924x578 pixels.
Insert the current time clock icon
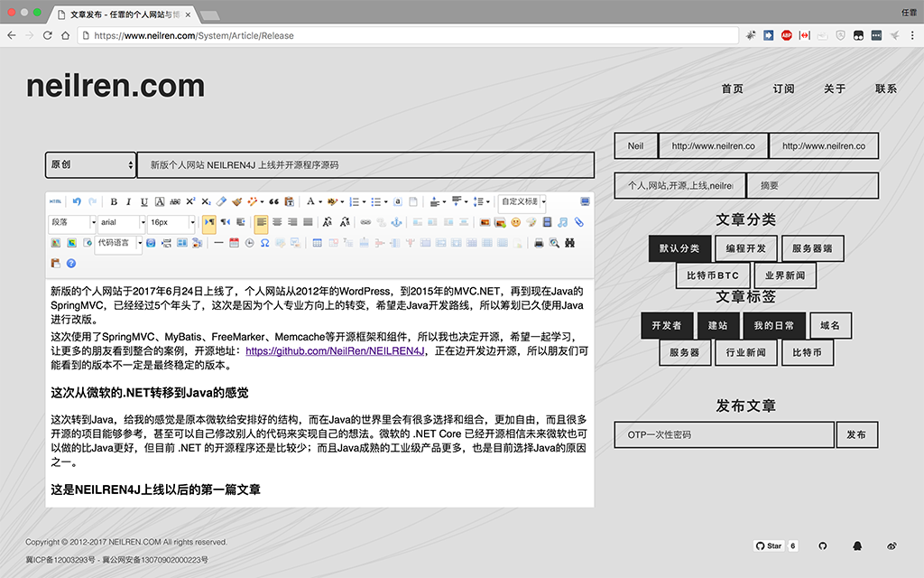click(249, 243)
